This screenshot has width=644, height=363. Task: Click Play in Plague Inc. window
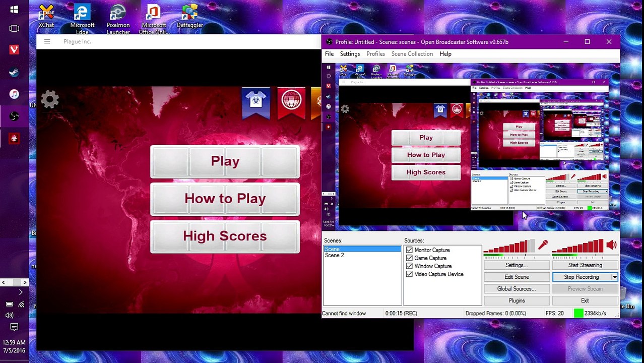click(x=225, y=161)
